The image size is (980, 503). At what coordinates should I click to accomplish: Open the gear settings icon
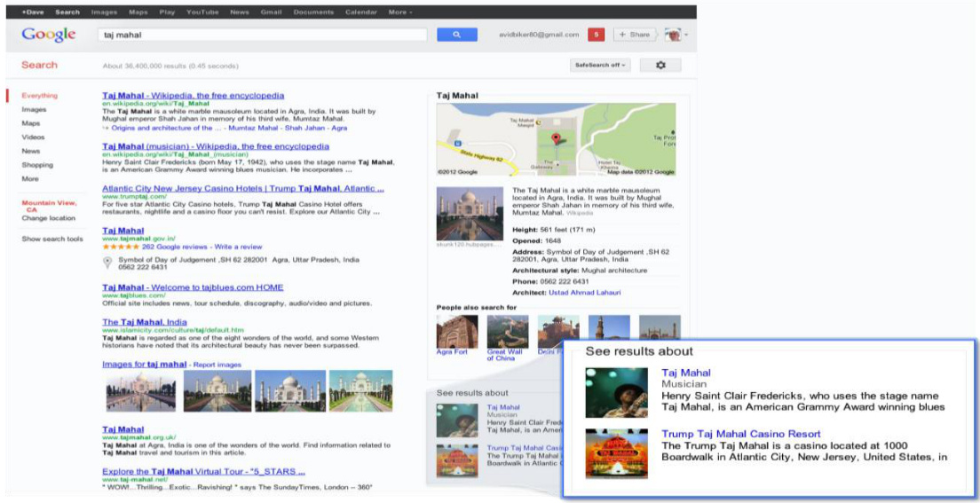click(660, 66)
